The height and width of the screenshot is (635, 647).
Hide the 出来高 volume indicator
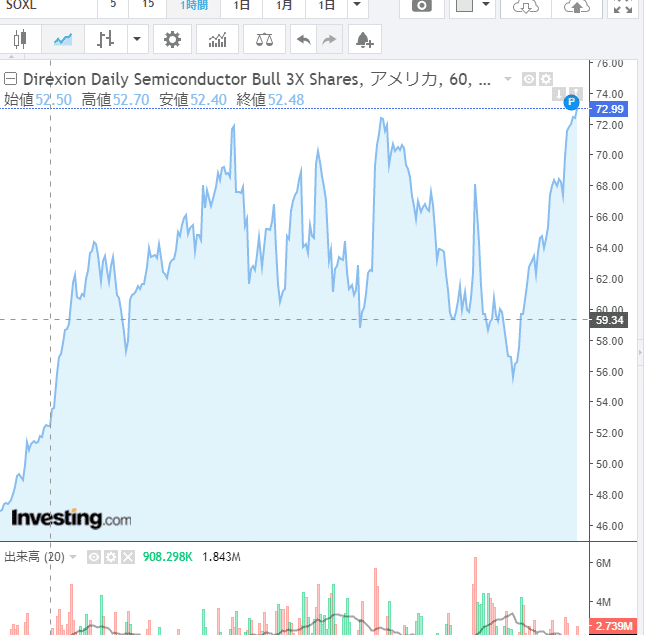[x=94, y=557]
